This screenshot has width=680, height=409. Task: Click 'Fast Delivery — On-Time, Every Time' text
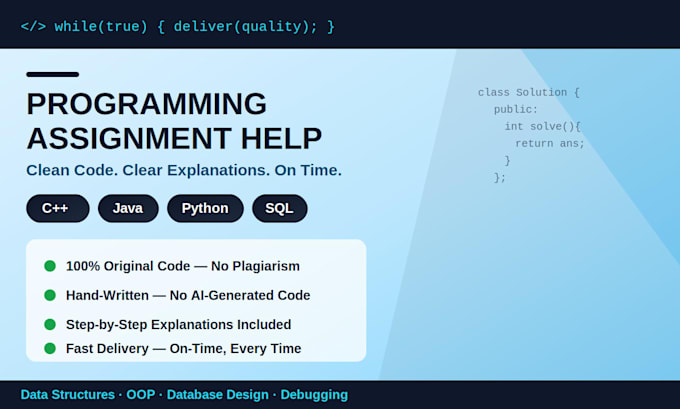tap(183, 348)
